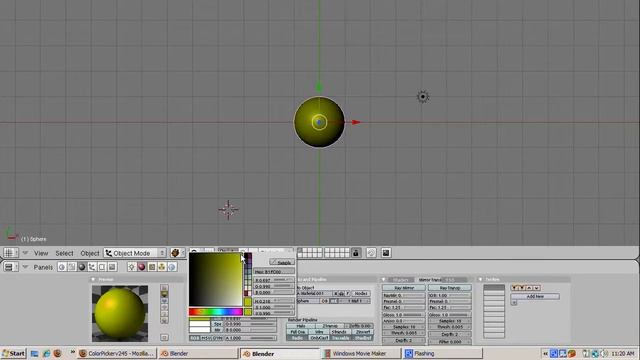Open the Select menu

pos(64,253)
